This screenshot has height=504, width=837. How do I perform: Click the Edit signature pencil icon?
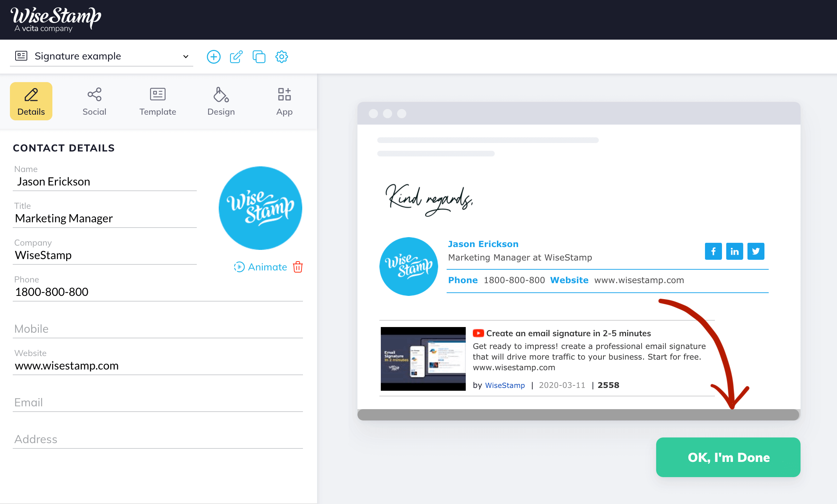[237, 56]
